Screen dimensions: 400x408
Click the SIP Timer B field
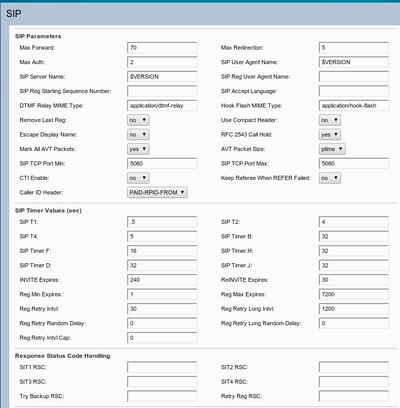click(x=354, y=236)
